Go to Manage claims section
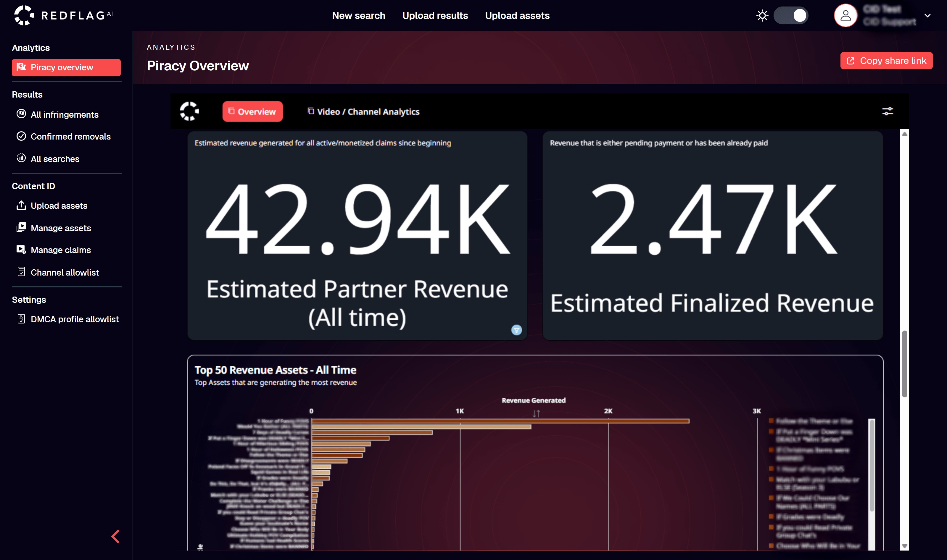Screen dimensions: 947x560 point(60,250)
